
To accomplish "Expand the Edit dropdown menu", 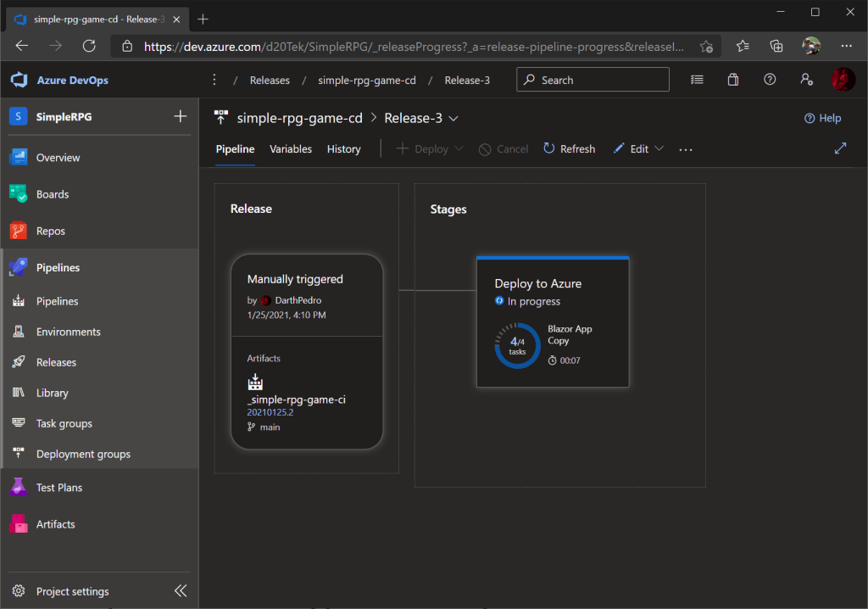I will pos(659,149).
